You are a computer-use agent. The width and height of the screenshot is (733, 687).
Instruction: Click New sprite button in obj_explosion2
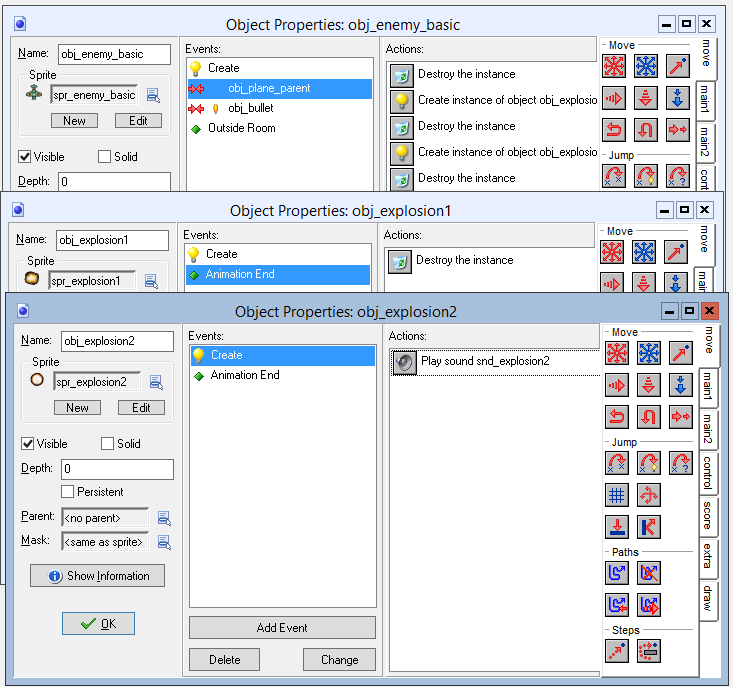point(77,408)
